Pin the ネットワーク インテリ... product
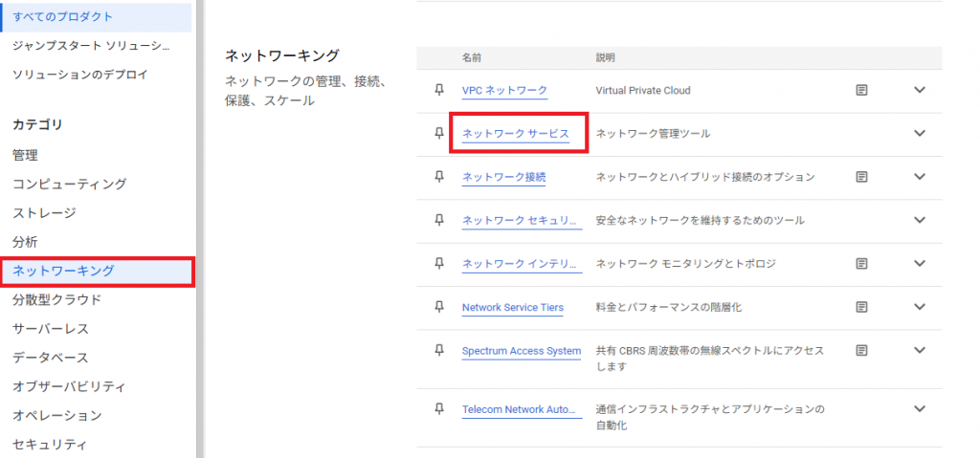This screenshot has height=458, width=980. (438, 264)
